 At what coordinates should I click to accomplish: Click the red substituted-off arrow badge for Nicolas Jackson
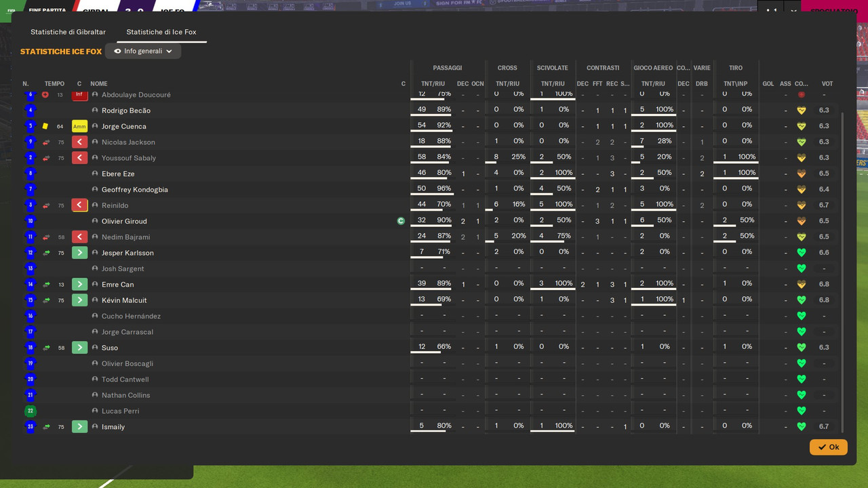(79, 142)
